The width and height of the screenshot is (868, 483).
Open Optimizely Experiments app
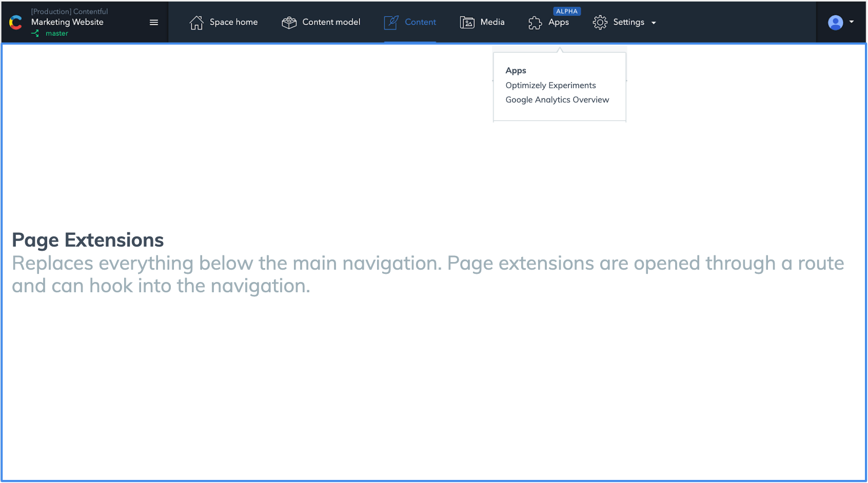[550, 85]
